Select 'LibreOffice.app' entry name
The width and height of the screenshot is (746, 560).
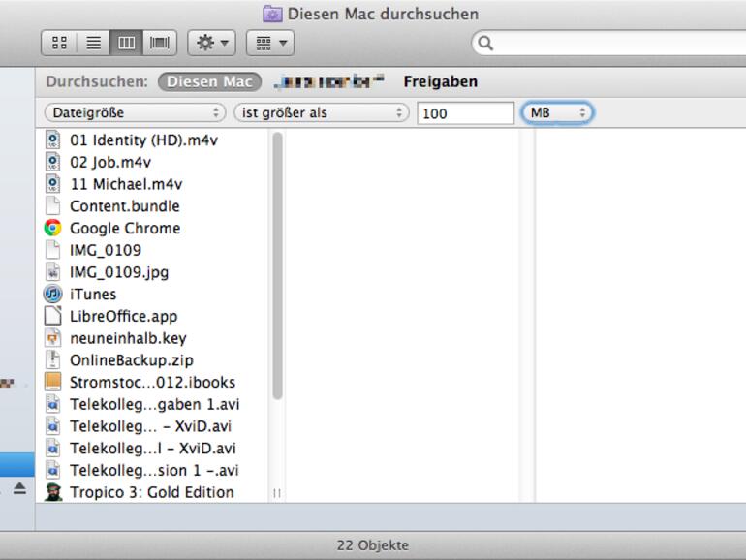124,317
